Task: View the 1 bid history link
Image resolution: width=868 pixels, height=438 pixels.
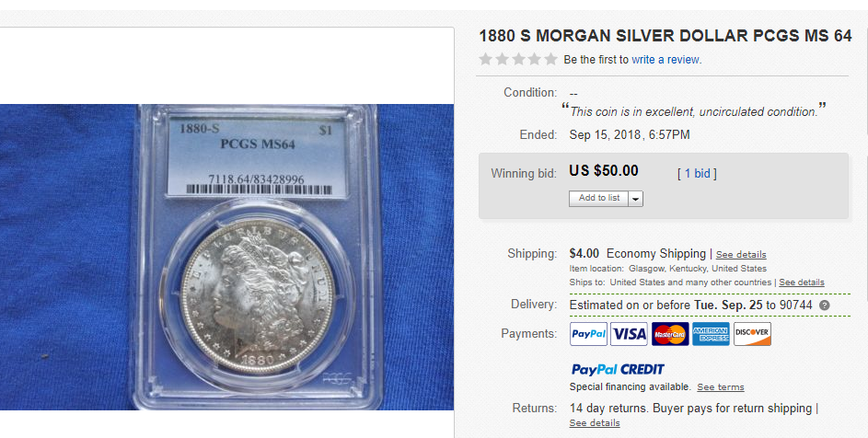Action: [697, 173]
